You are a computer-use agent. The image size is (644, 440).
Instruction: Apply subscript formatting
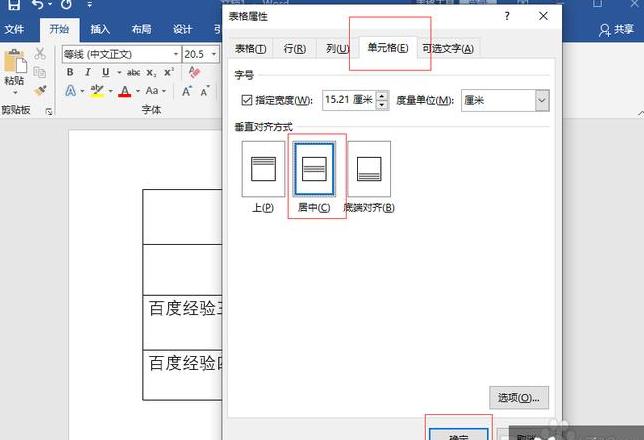point(151,73)
